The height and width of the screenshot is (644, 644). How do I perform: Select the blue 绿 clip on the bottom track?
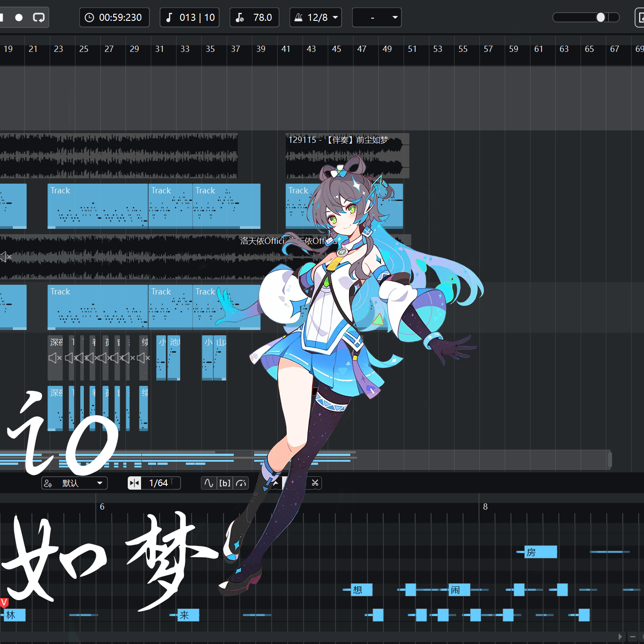click(144, 408)
